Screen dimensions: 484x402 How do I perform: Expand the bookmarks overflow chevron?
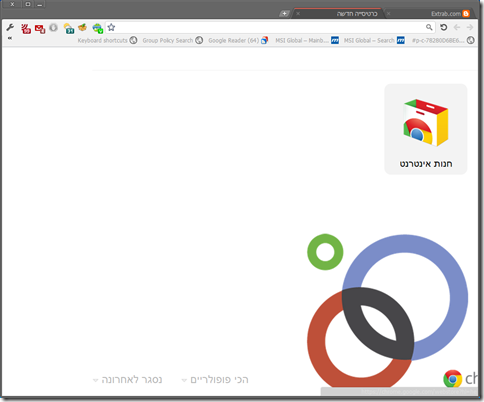[x=10, y=38]
